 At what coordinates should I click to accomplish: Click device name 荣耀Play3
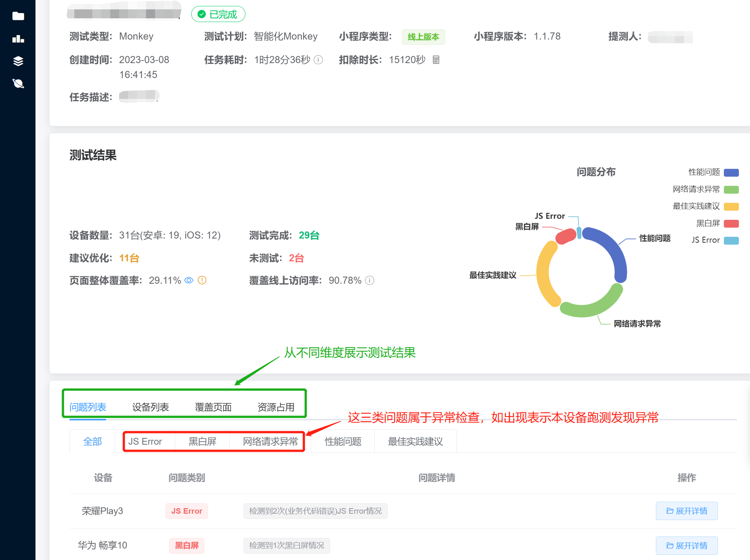coord(102,511)
